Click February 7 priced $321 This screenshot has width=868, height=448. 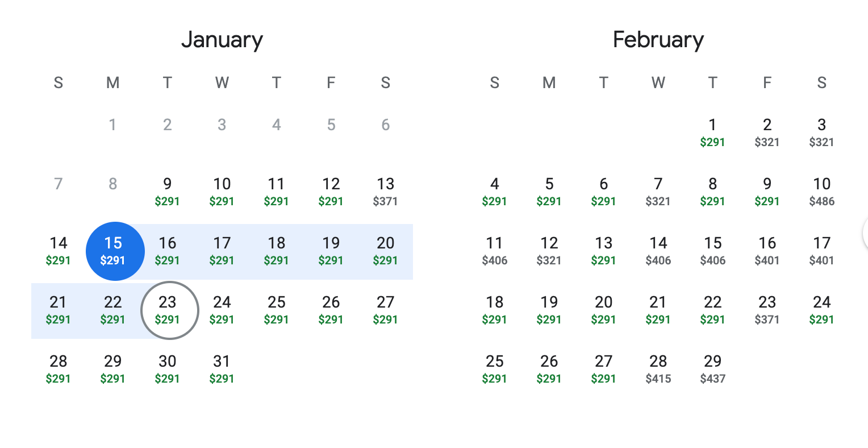(658, 192)
